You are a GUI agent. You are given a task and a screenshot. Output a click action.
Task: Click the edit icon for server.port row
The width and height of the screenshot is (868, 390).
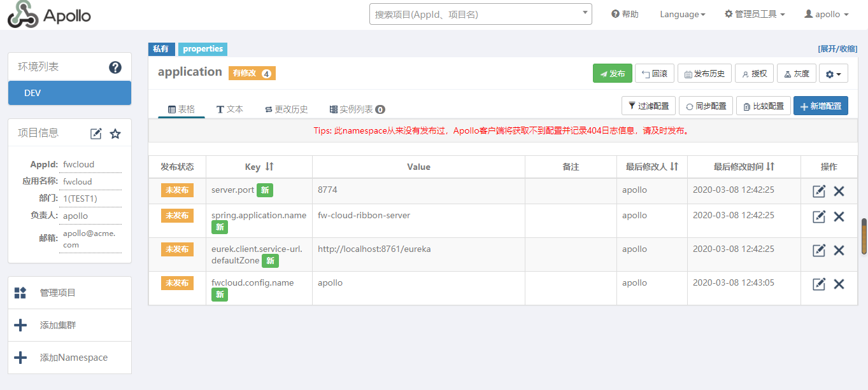coord(819,191)
